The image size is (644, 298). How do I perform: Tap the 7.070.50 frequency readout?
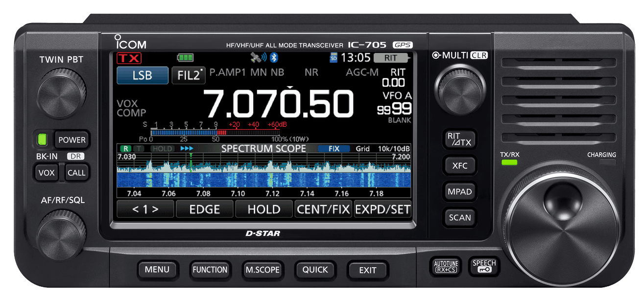click(x=278, y=104)
